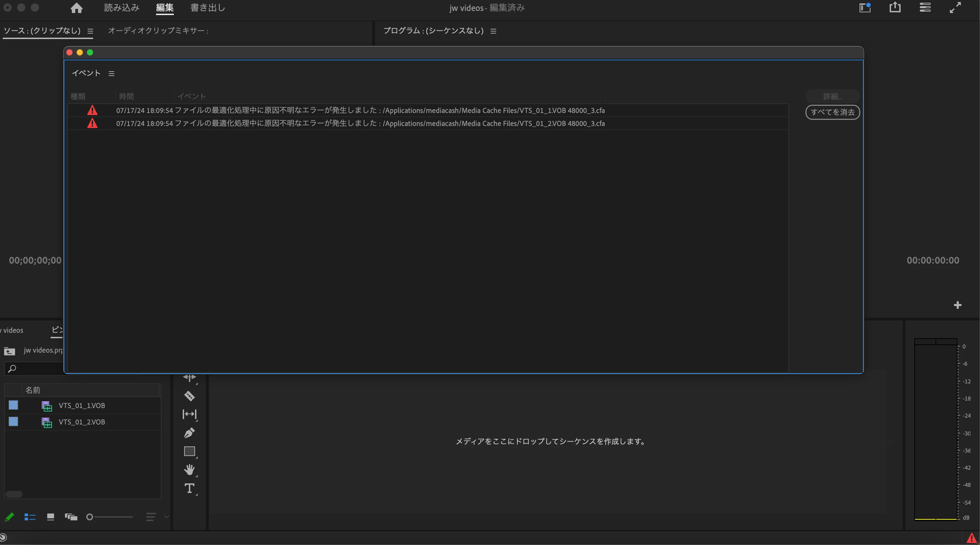Open the Events panel menu
980x545 pixels.
tap(112, 74)
